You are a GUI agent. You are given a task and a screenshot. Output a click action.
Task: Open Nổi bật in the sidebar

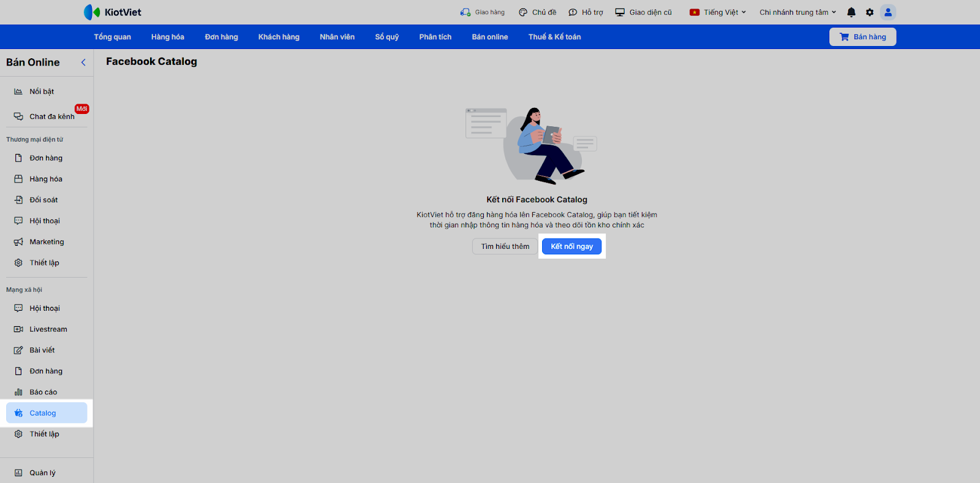(47, 91)
